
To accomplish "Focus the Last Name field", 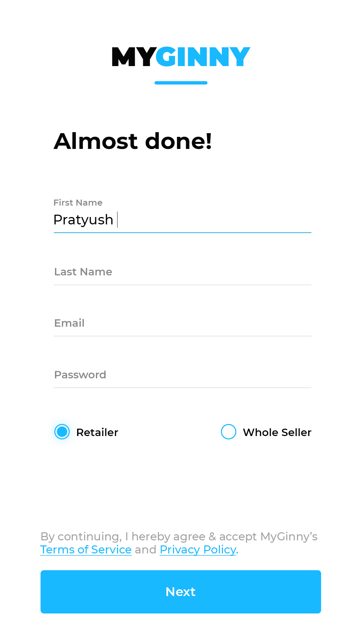I will point(182,272).
